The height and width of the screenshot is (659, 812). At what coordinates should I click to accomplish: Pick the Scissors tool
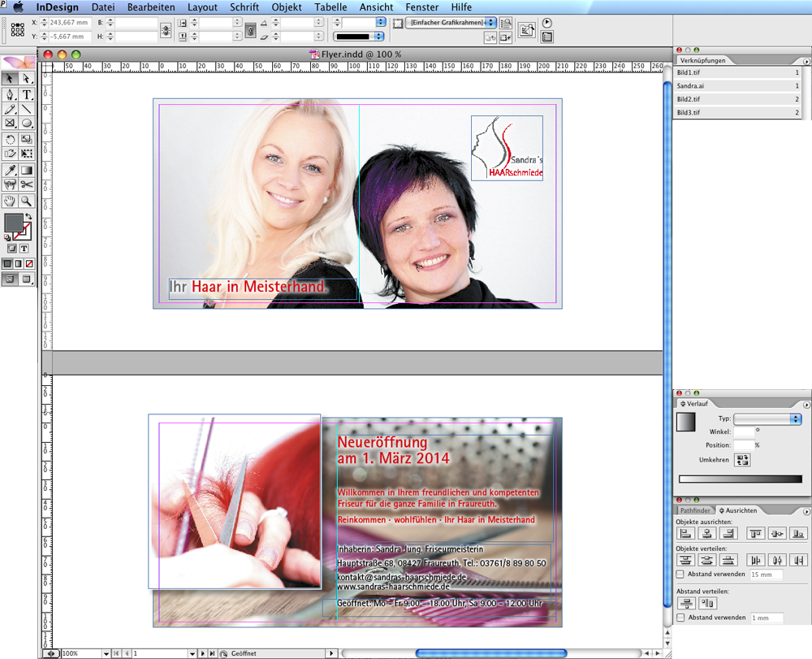pyautogui.click(x=27, y=185)
